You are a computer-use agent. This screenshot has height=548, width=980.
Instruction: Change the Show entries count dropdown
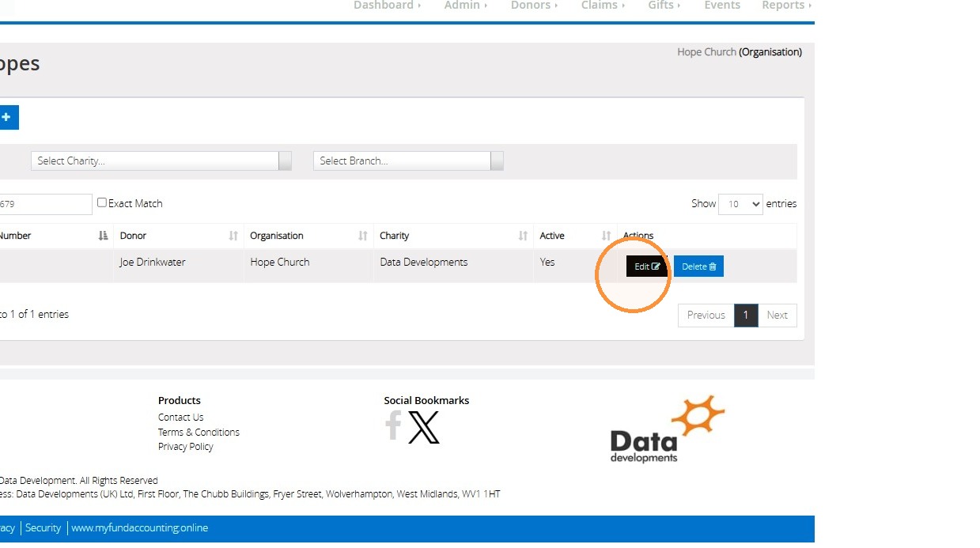(x=740, y=204)
